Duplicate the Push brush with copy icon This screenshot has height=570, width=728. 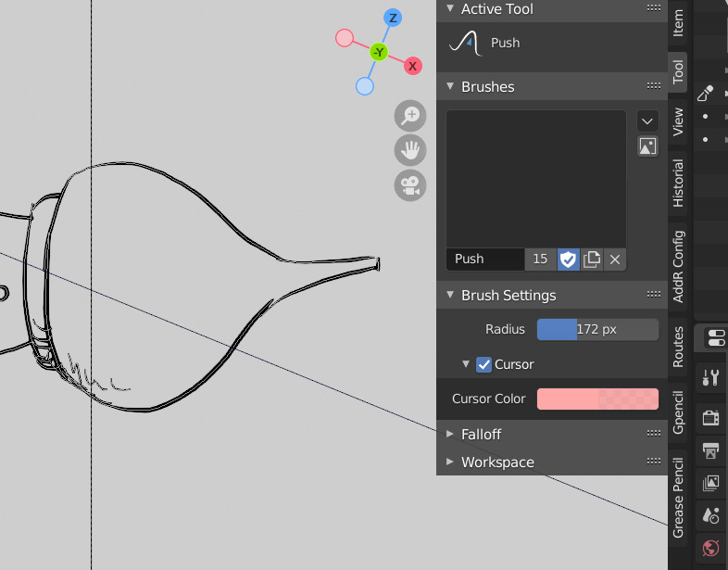592,260
